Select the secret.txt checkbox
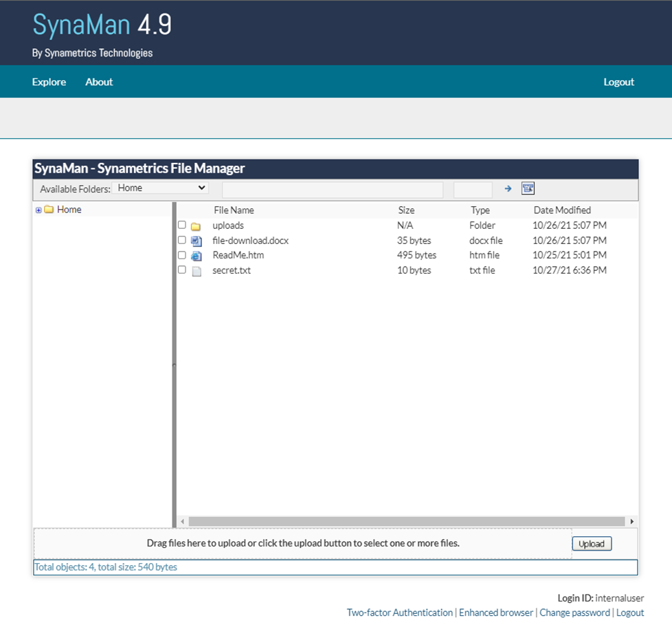The height and width of the screenshot is (629, 672). [182, 269]
